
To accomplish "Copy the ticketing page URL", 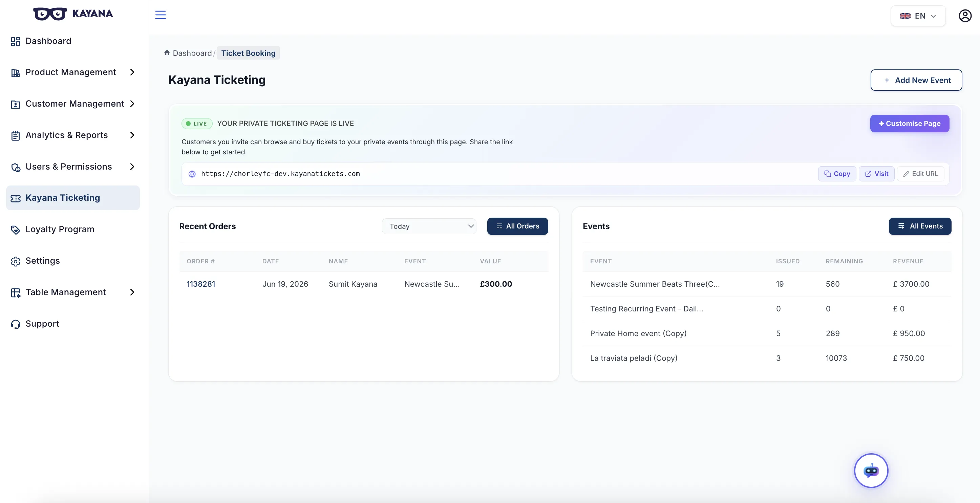I will (x=837, y=174).
